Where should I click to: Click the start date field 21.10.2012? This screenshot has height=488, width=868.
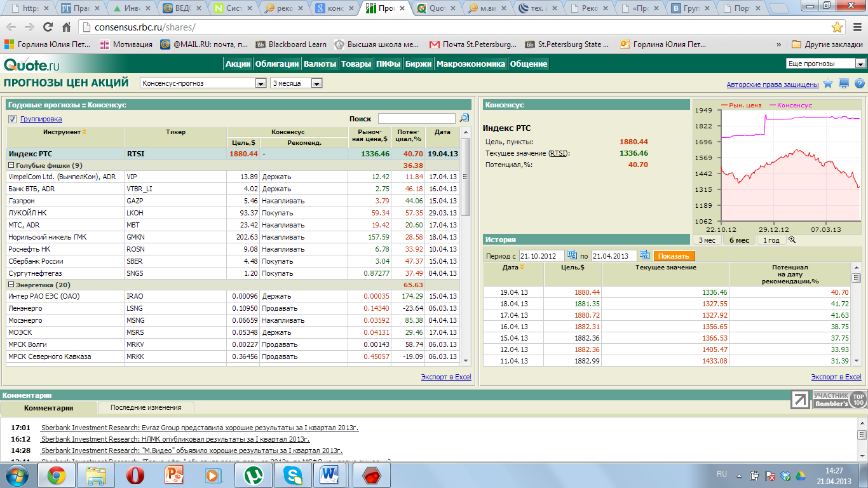(x=542, y=255)
